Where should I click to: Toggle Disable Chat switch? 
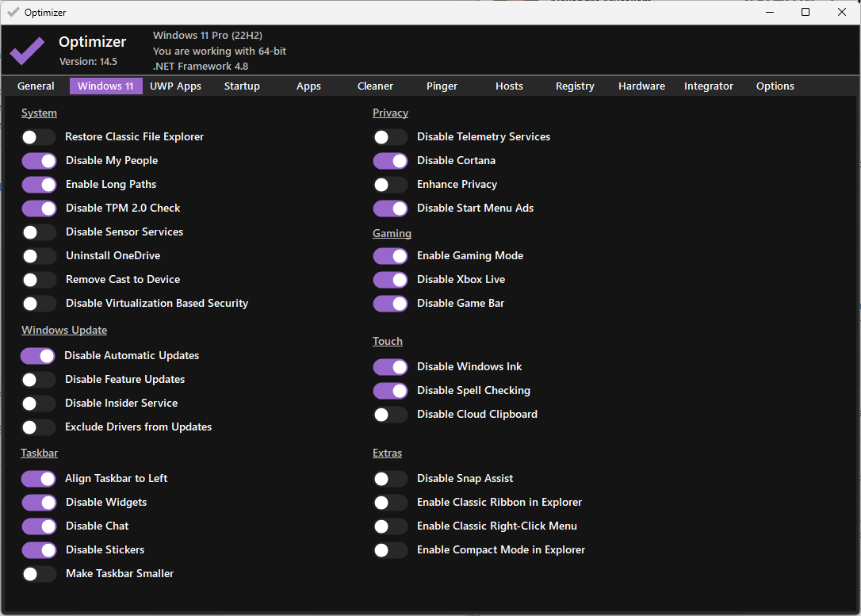click(39, 526)
